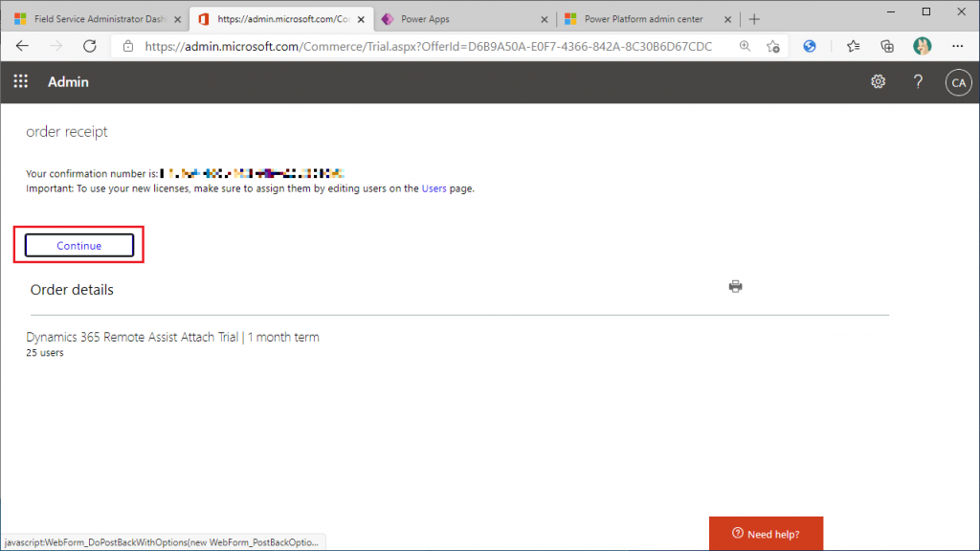
Task: Click the 'Order details' heading
Action: pos(72,289)
